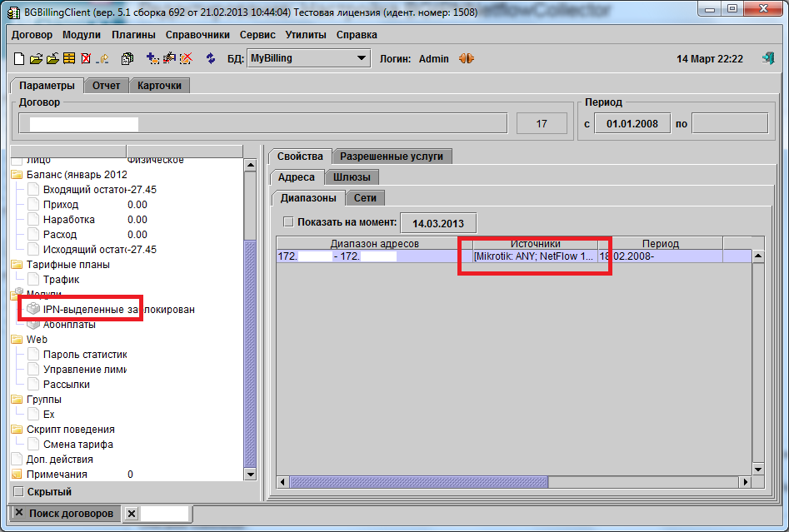The height and width of the screenshot is (532, 789).
Task: Open the Справочники menu
Action: point(197,35)
